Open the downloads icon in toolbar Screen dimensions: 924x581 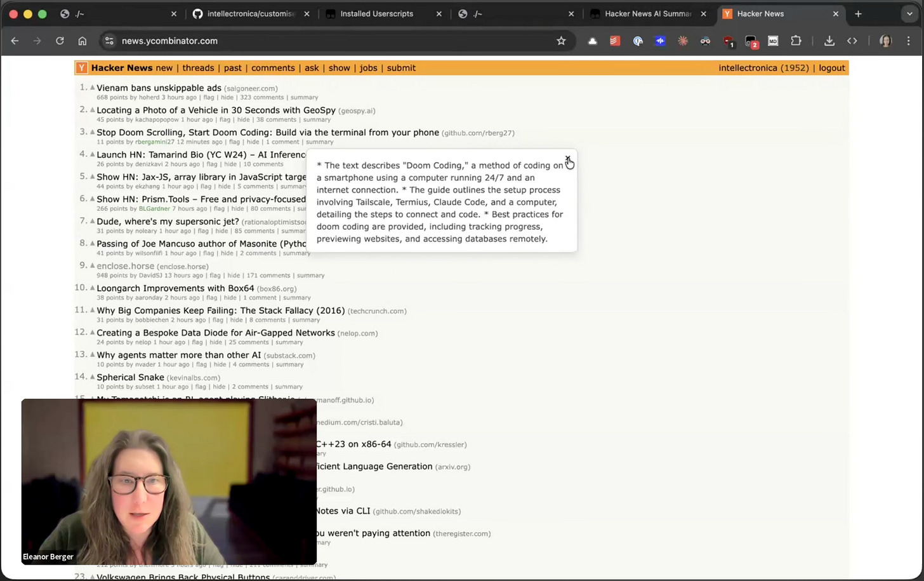click(829, 41)
